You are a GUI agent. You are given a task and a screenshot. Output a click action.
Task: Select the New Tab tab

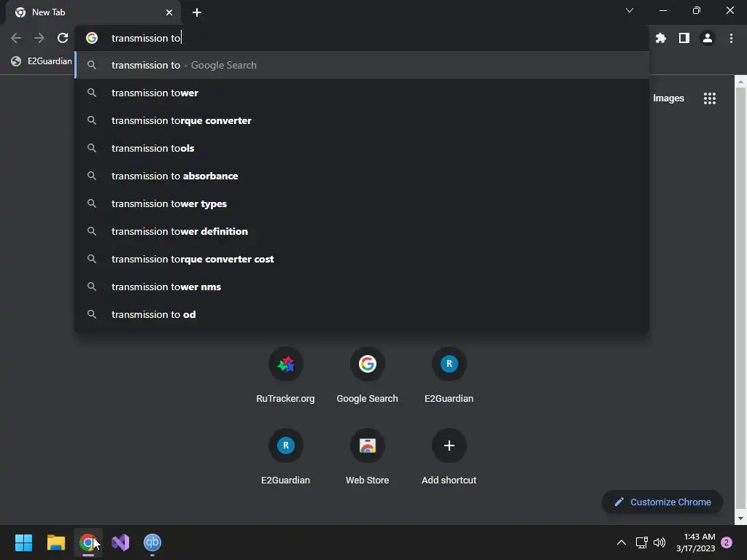pos(94,12)
